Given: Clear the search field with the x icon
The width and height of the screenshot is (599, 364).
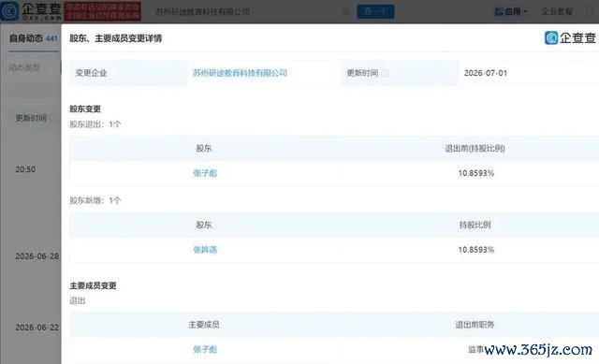Looking at the screenshot, I should coord(346,12).
